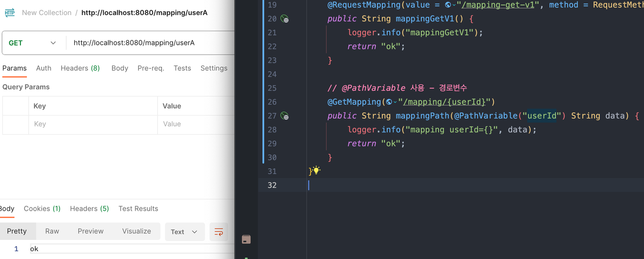The image size is (644, 259).
Task: Click the endpoint gutter icon on line 20
Action: coord(284,19)
